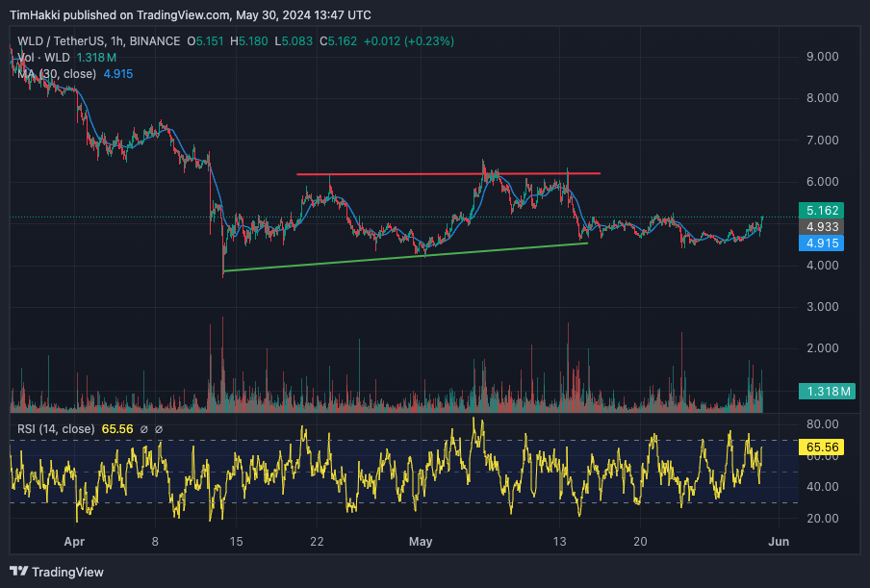Select the green close price label 5.162
Image resolution: width=870 pixels, height=588 pixels.
[x=820, y=210]
